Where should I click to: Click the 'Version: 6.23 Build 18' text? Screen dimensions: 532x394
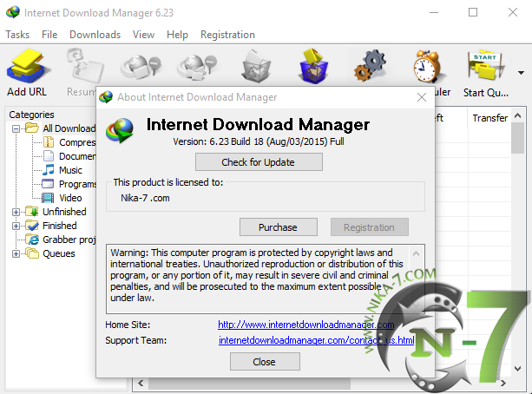tap(218, 141)
